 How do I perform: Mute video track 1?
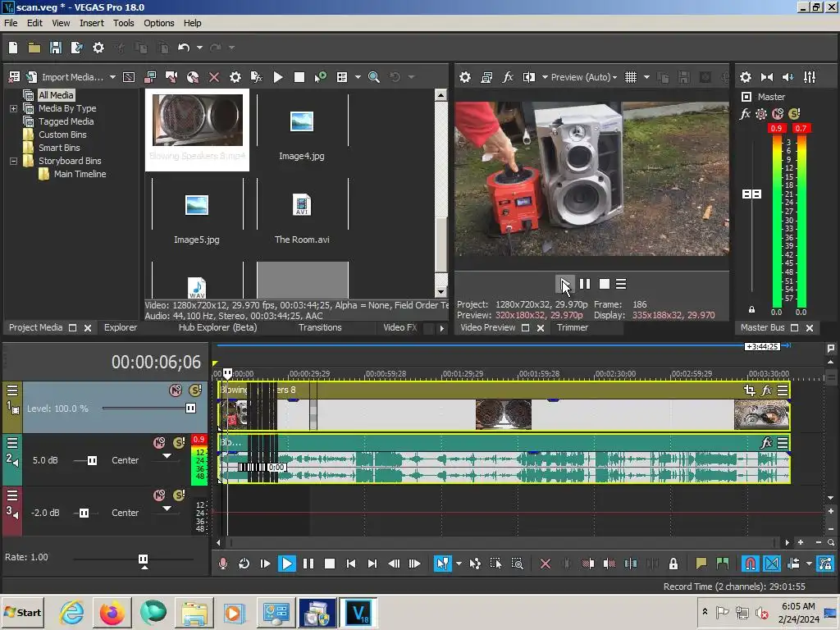click(x=175, y=390)
